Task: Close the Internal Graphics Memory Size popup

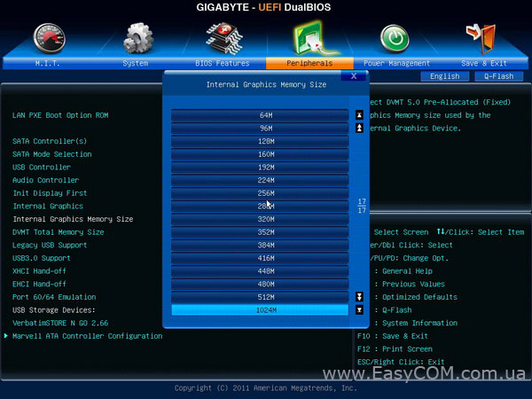Action: point(354,76)
